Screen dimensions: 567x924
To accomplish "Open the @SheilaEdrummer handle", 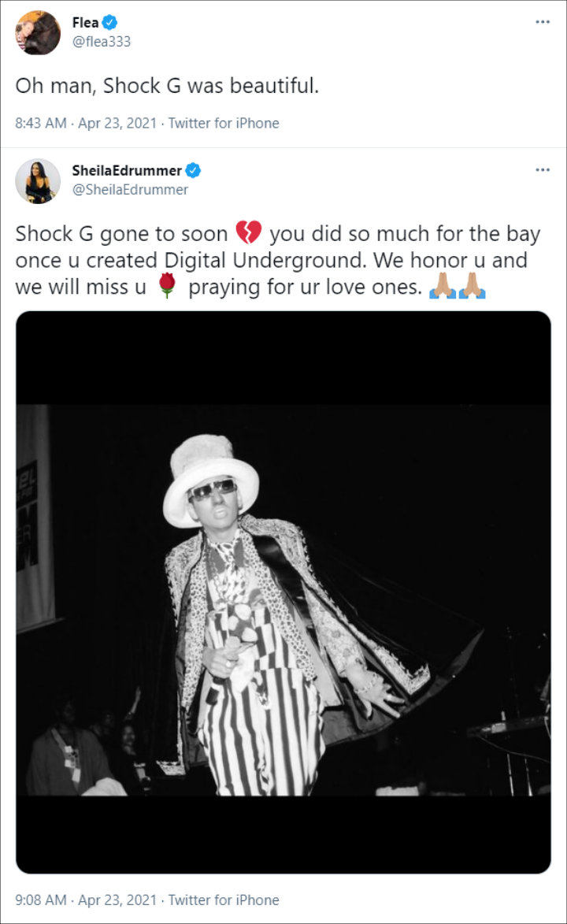I will 130,190.
